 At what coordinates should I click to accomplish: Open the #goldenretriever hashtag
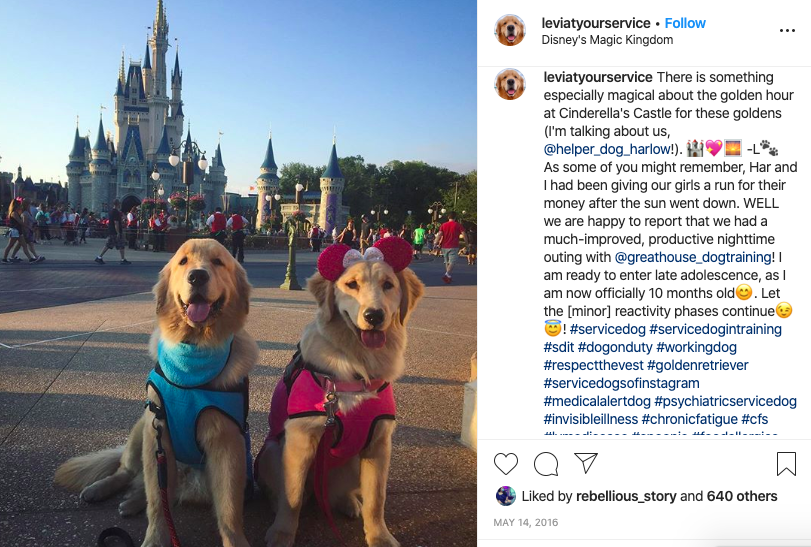coord(698,365)
